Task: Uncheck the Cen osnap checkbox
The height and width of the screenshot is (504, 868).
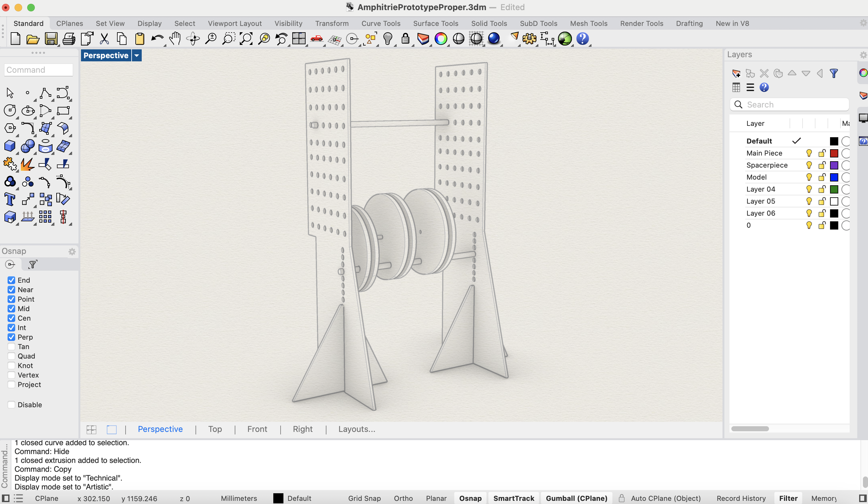Action: point(11,318)
